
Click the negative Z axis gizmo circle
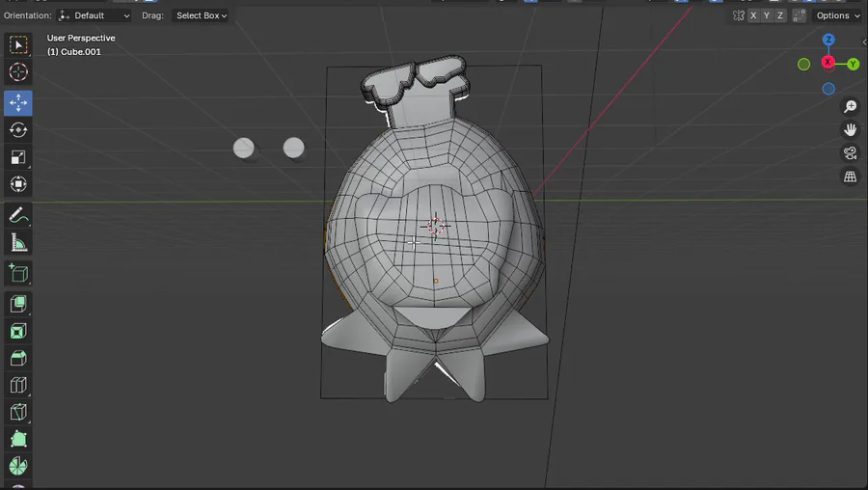[828, 89]
